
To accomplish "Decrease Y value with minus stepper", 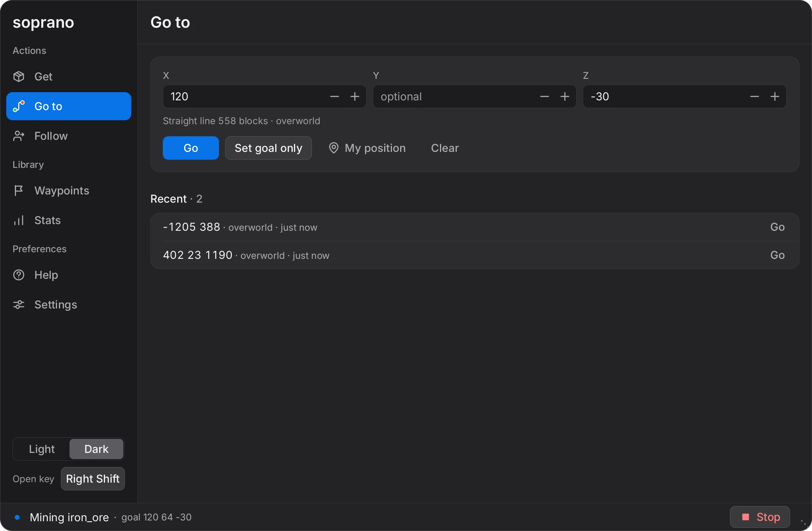I will click(x=545, y=96).
